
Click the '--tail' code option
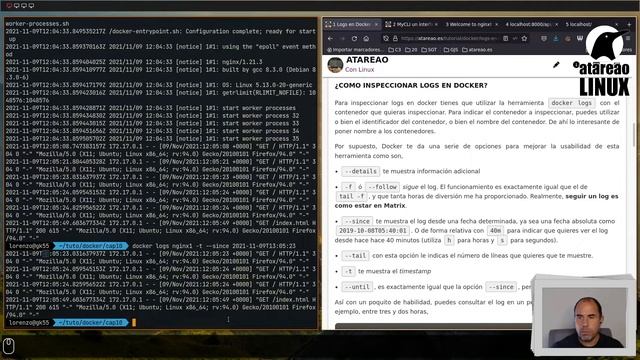click(355, 256)
